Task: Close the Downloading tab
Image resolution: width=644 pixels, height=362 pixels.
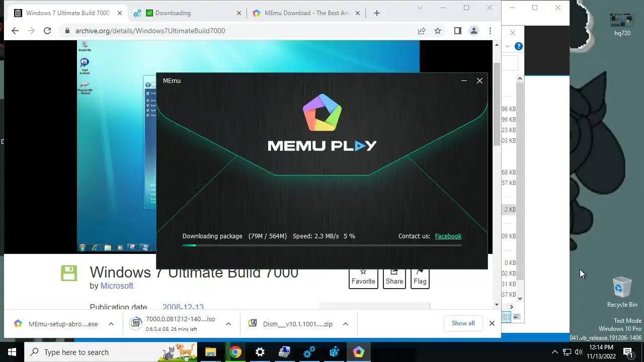Action: [239, 13]
